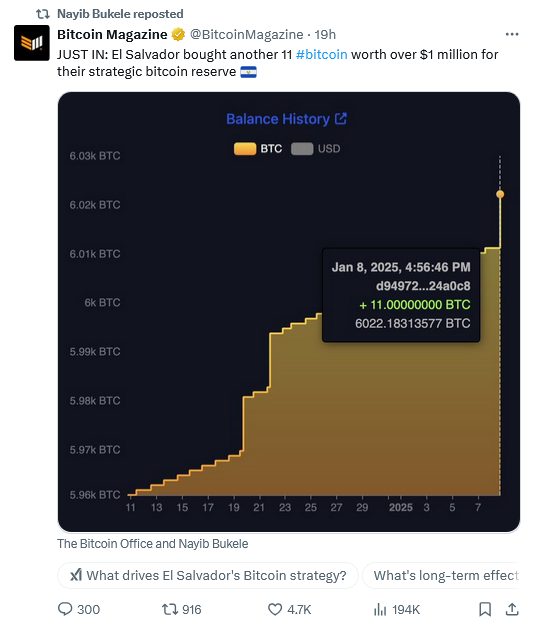The height and width of the screenshot is (628, 535).
Task: Select the 'What's long-term effect' suggestion chip
Action: pos(441,576)
